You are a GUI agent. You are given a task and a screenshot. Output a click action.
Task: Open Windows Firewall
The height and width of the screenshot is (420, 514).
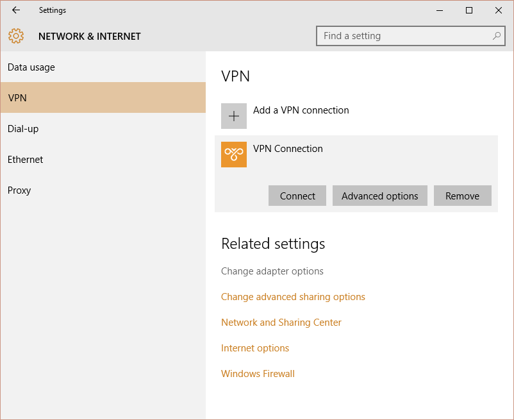point(258,373)
